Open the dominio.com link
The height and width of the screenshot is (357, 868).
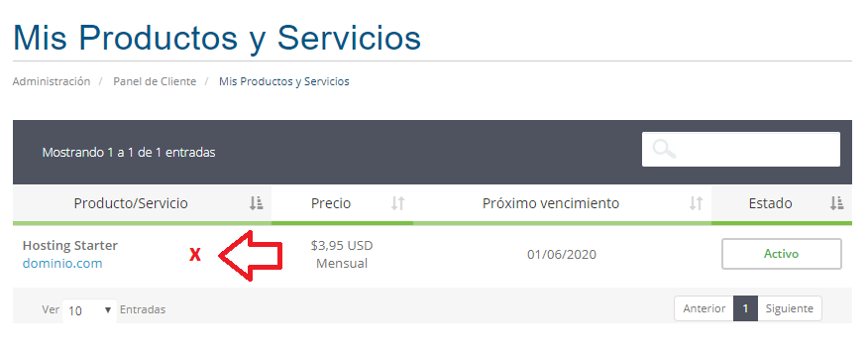click(62, 264)
